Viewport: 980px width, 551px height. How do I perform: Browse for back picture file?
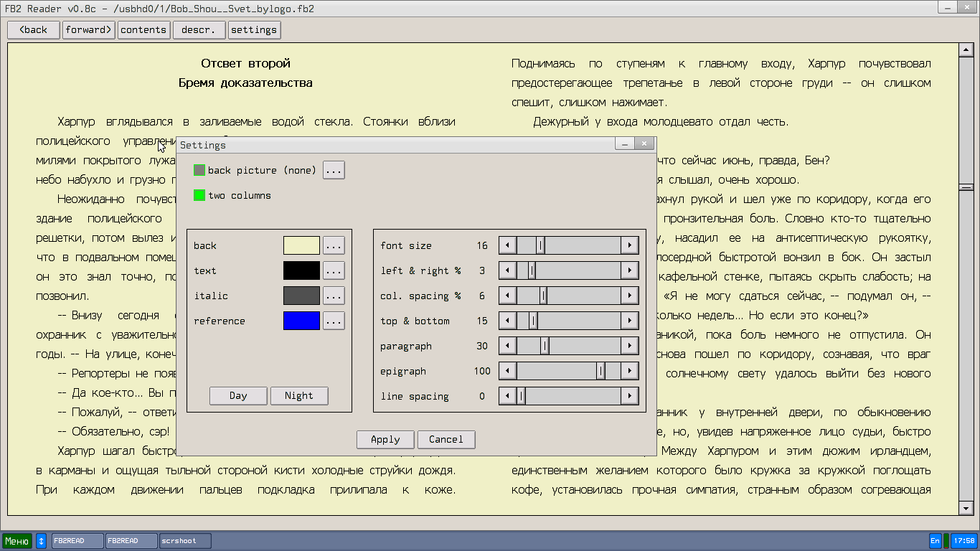[x=334, y=170]
